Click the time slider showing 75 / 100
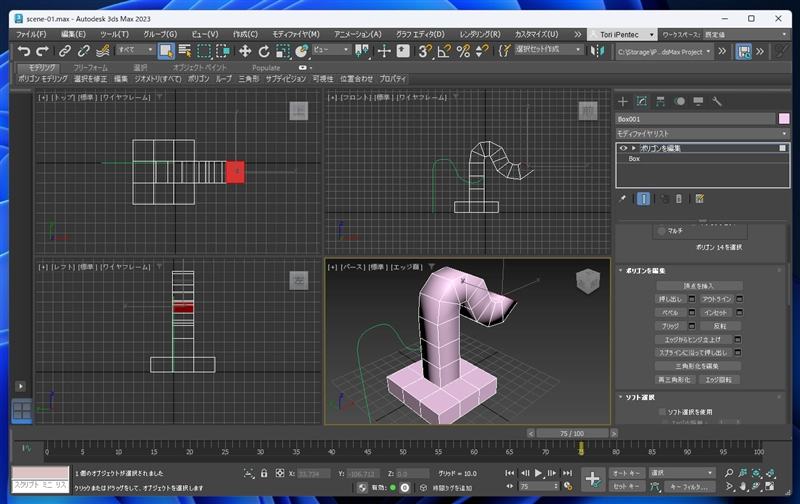Screen dimensions: 800x504 572,433
